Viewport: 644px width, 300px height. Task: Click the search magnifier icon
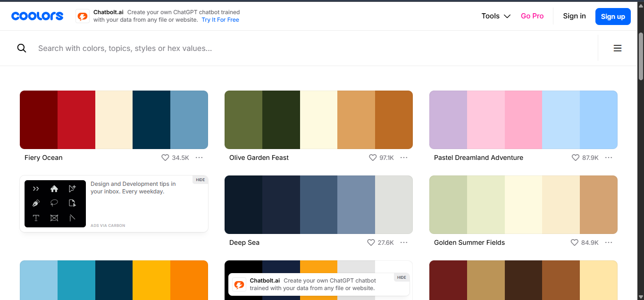[22, 48]
